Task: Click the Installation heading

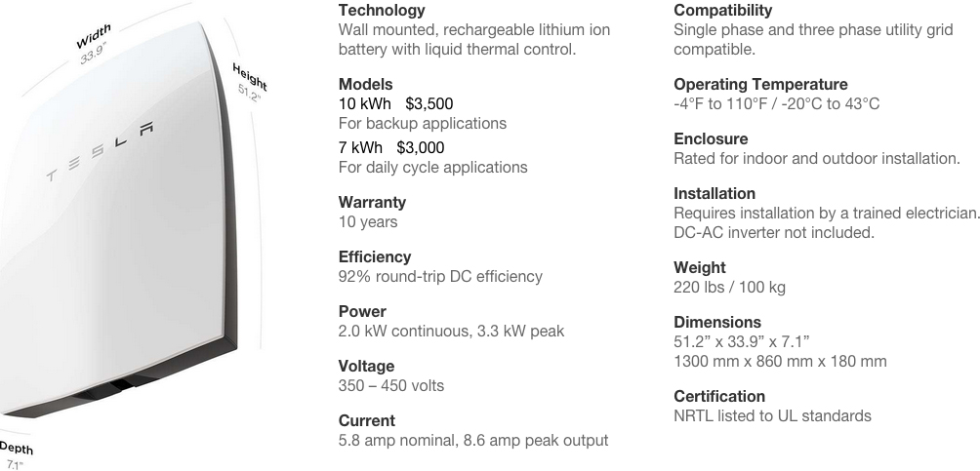Action: point(715,194)
